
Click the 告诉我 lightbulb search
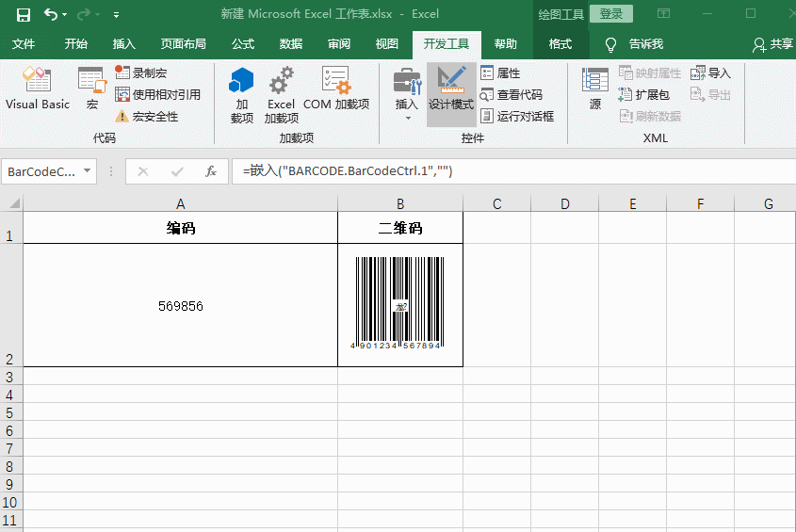coord(635,44)
